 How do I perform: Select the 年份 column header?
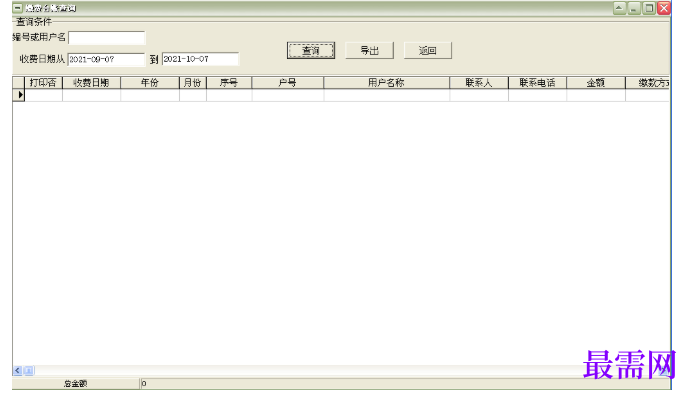tap(150, 83)
